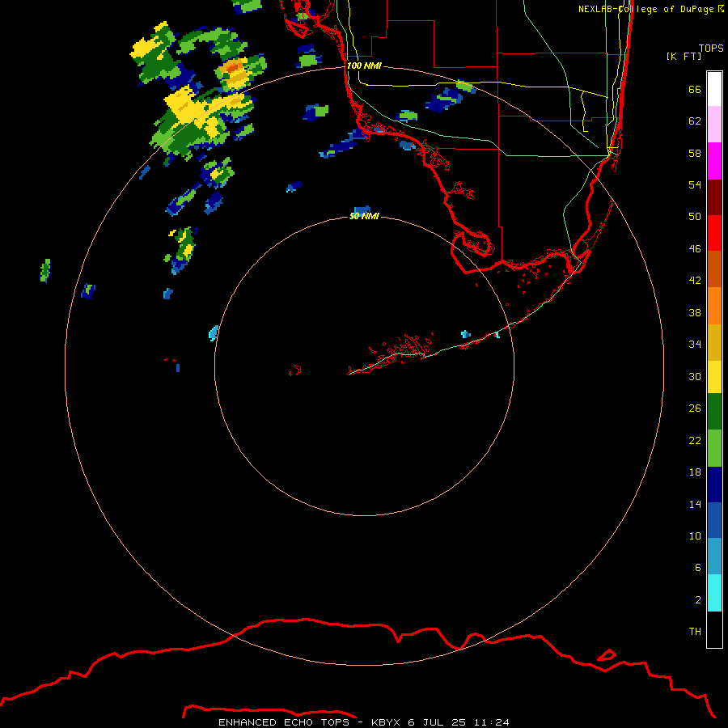Click the "30" legend value
The image size is (728, 728).
[695, 376]
